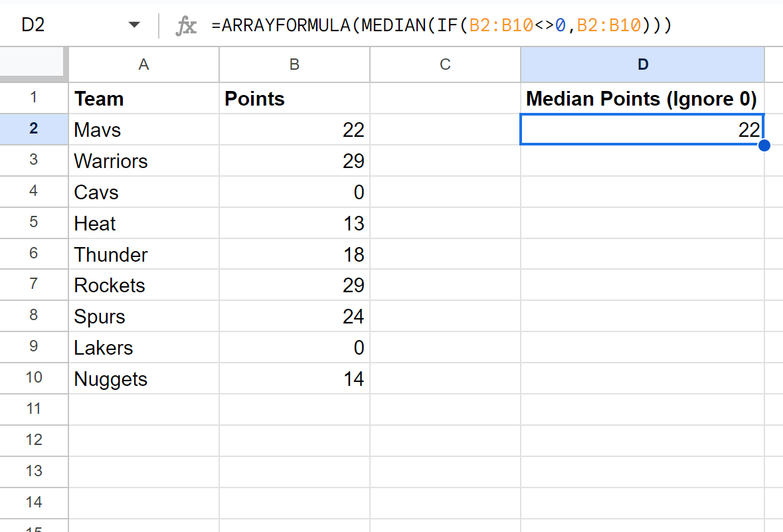Click Spurs points value 24
This screenshot has width=783, height=532.
pos(294,315)
